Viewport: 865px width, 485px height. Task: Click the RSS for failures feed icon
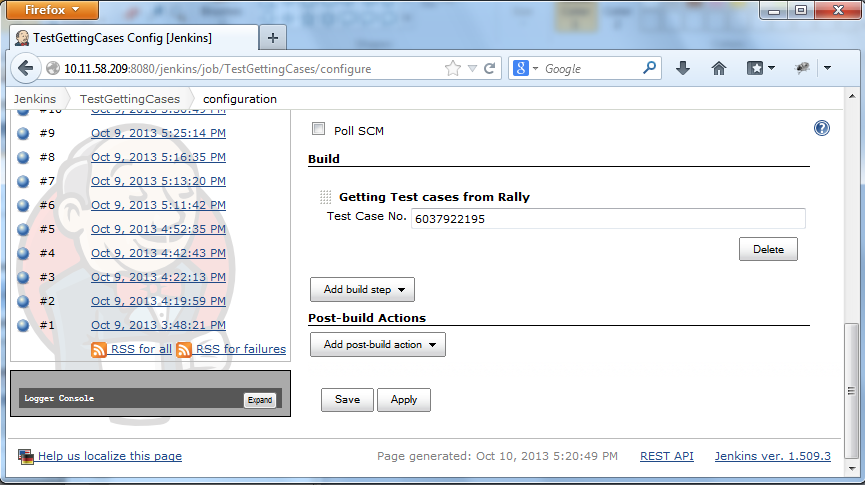click(x=184, y=350)
